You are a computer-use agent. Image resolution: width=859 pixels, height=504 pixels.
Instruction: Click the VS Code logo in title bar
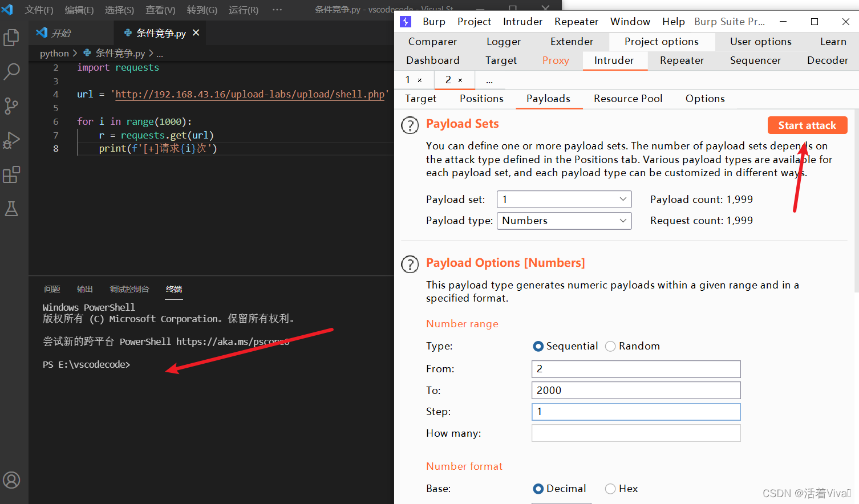pyautogui.click(x=7, y=10)
